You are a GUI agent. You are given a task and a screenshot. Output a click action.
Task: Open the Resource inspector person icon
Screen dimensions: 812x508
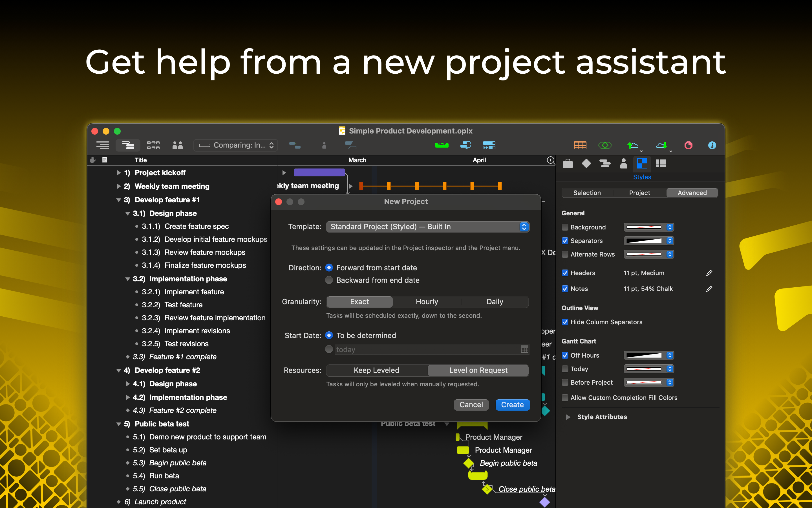coord(623,164)
